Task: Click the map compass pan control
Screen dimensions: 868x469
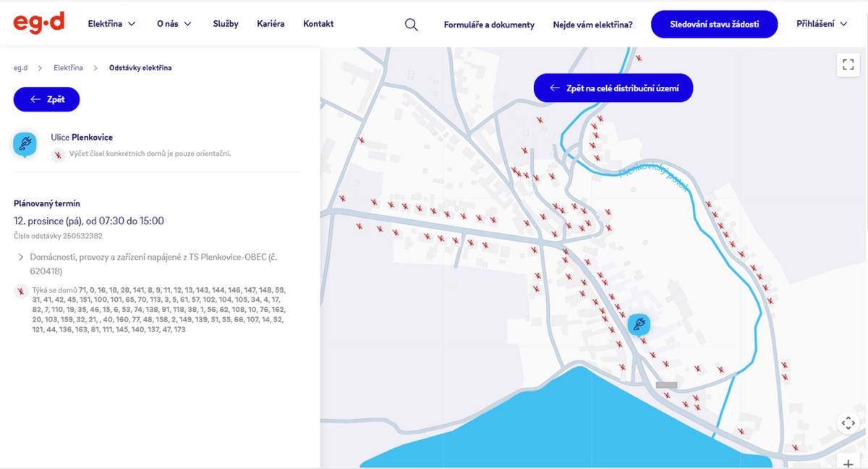Action: coord(848,423)
